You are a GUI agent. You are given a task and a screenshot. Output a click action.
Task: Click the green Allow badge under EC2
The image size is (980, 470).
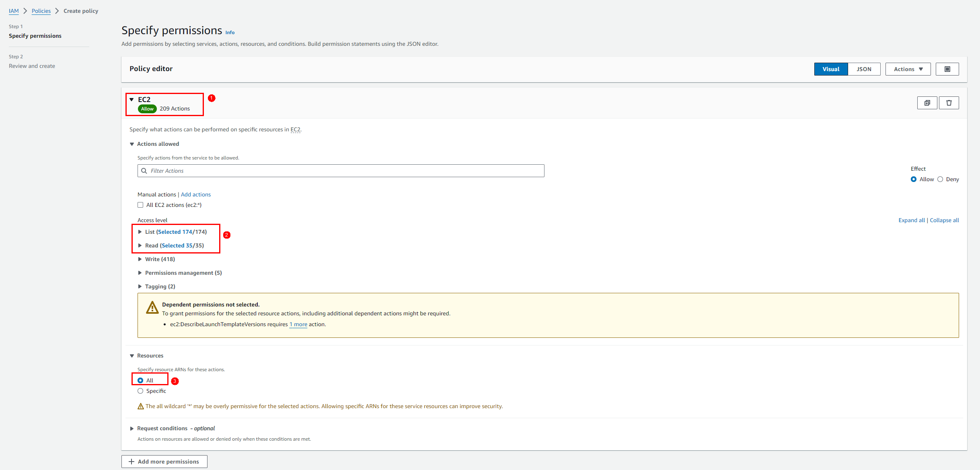[x=147, y=109]
